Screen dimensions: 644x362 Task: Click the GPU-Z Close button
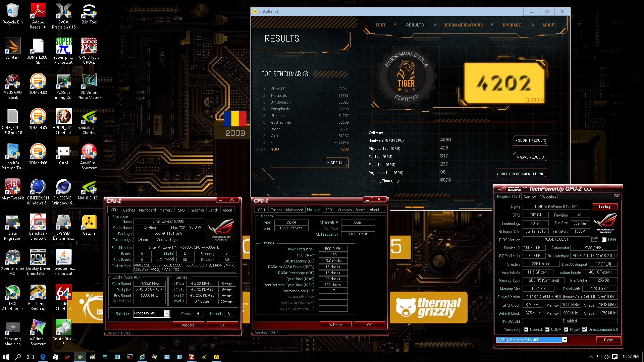(x=608, y=340)
